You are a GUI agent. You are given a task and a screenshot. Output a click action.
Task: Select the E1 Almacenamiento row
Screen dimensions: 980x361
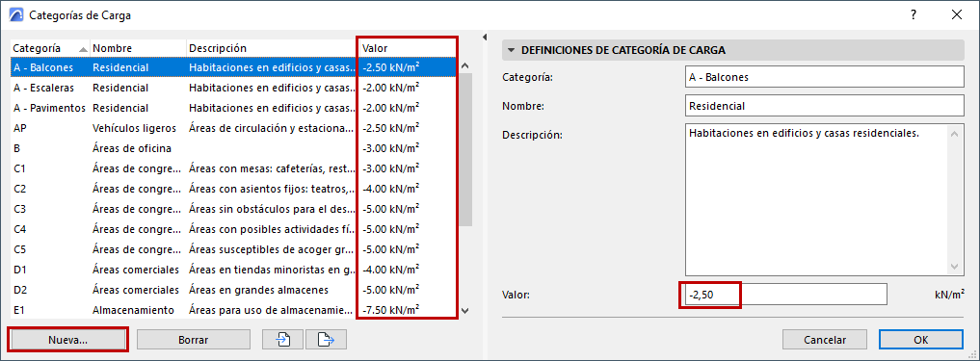point(234,310)
